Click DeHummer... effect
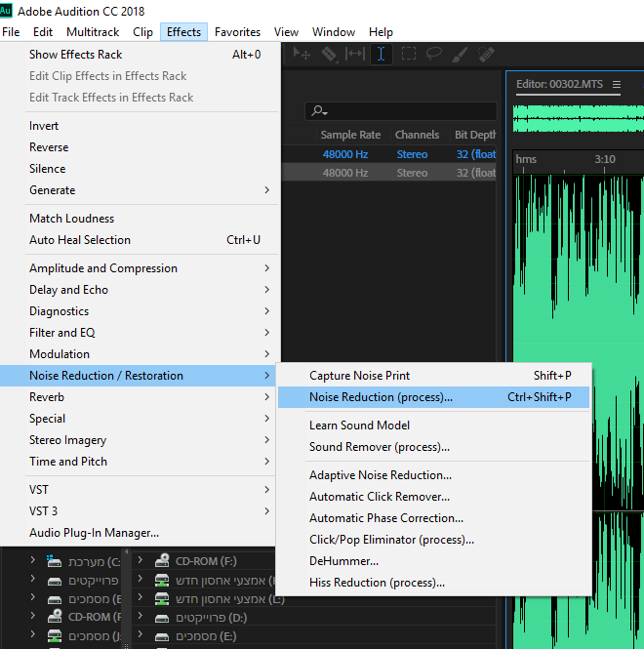Image resolution: width=644 pixels, height=649 pixels. (343, 561)
